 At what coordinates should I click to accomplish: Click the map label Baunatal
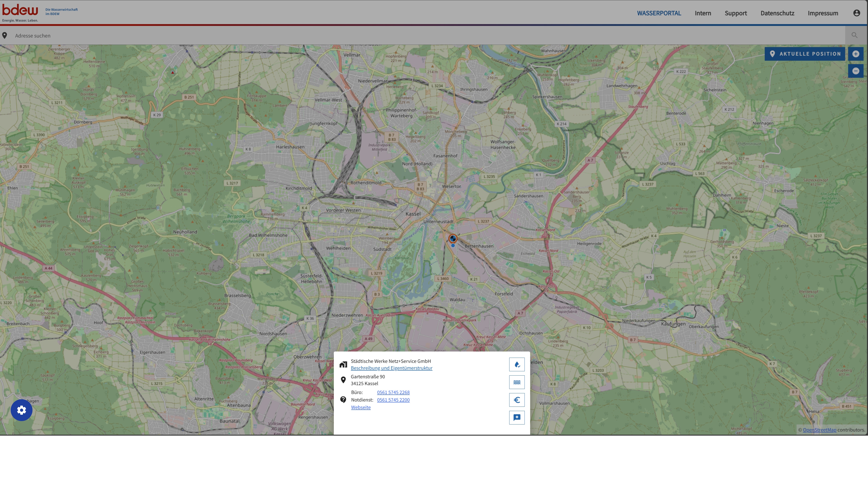229,421
